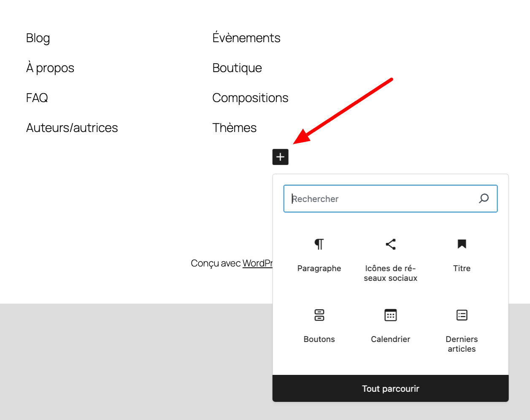Open the Thèmes page link

pyautogui.click(x=234, y=127)
